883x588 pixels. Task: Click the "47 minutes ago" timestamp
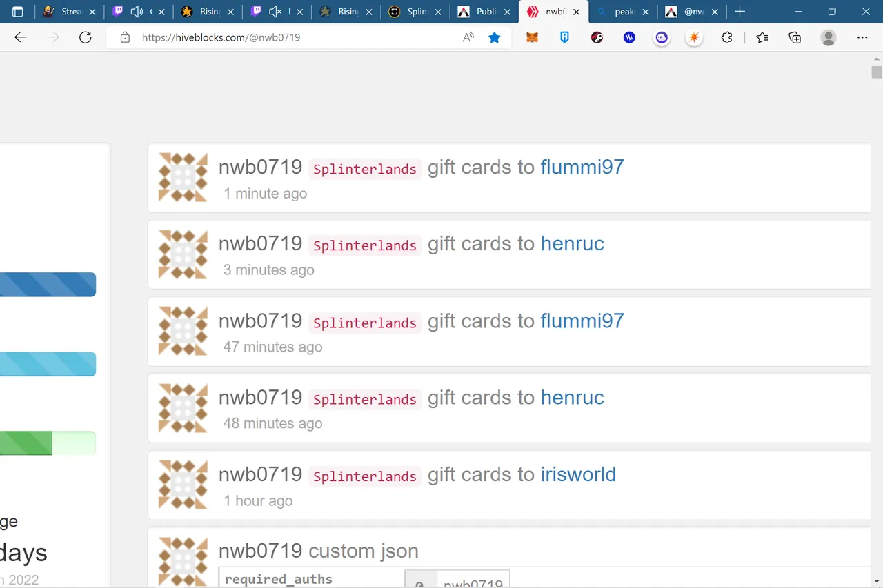(272, 347)
